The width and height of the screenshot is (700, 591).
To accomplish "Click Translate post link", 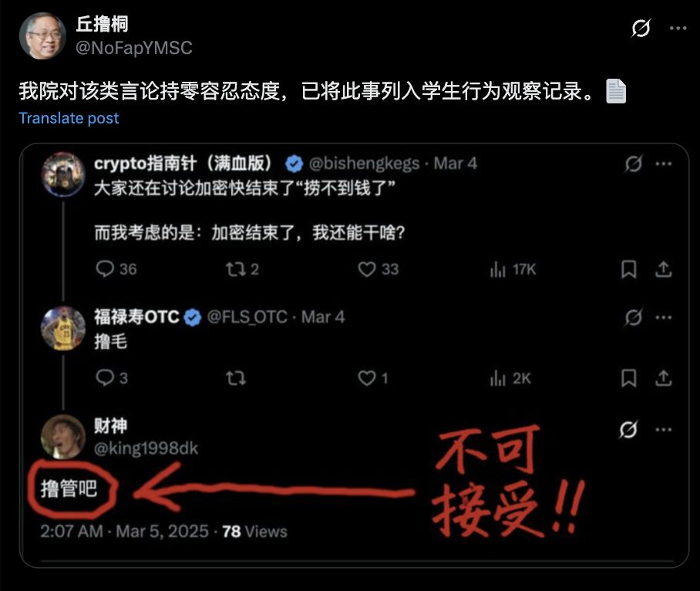I will [x=69, y=118].
